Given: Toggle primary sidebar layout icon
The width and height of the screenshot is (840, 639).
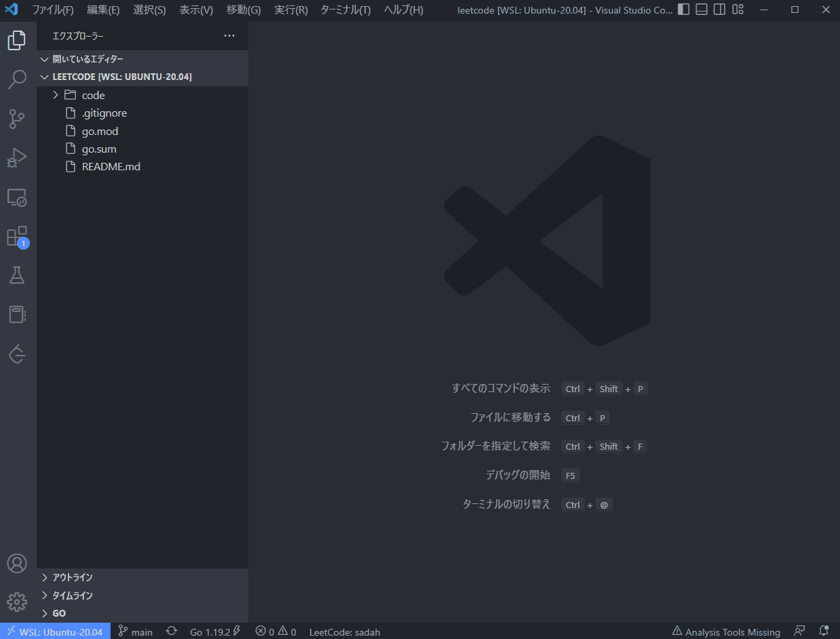Looking at the screenshot, I should coord(684,9).
